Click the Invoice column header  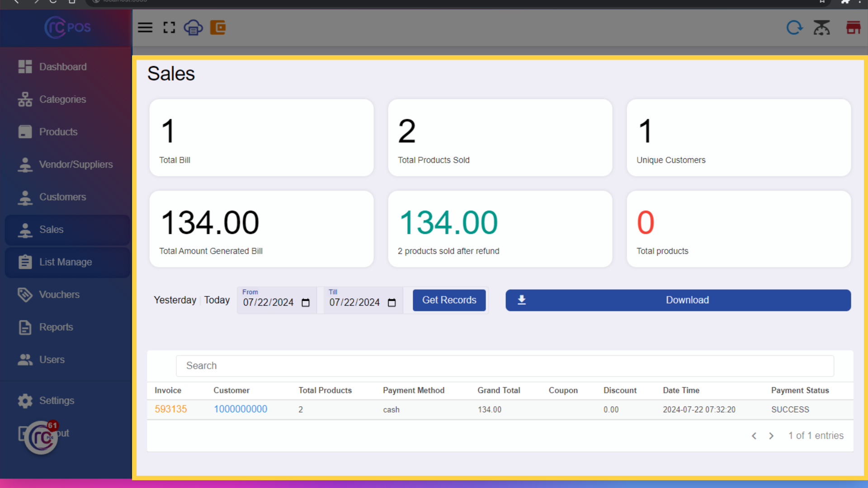(x=168, y=390)
